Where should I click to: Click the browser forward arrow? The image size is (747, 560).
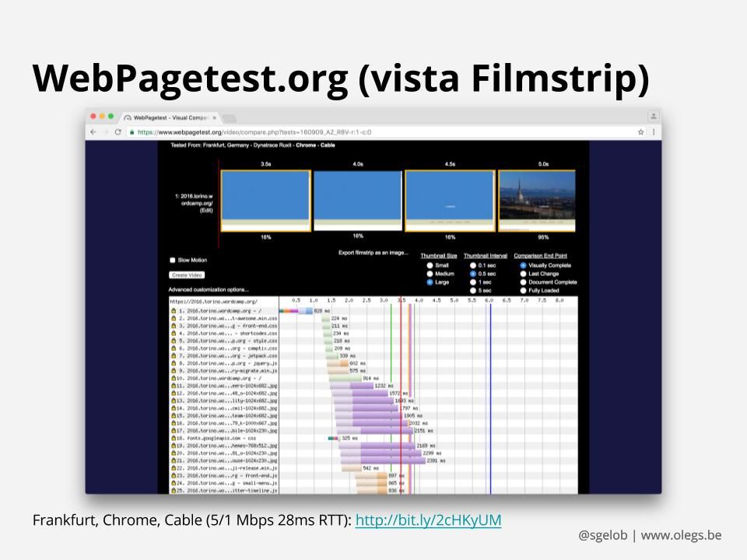tap(105, 132)
